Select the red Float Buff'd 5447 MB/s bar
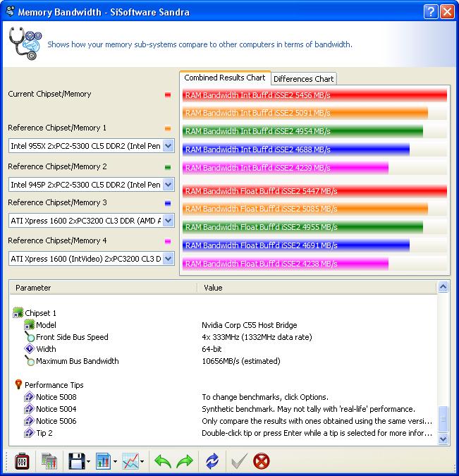The width and height of the screenshot is (459, 476). point(314,191)
